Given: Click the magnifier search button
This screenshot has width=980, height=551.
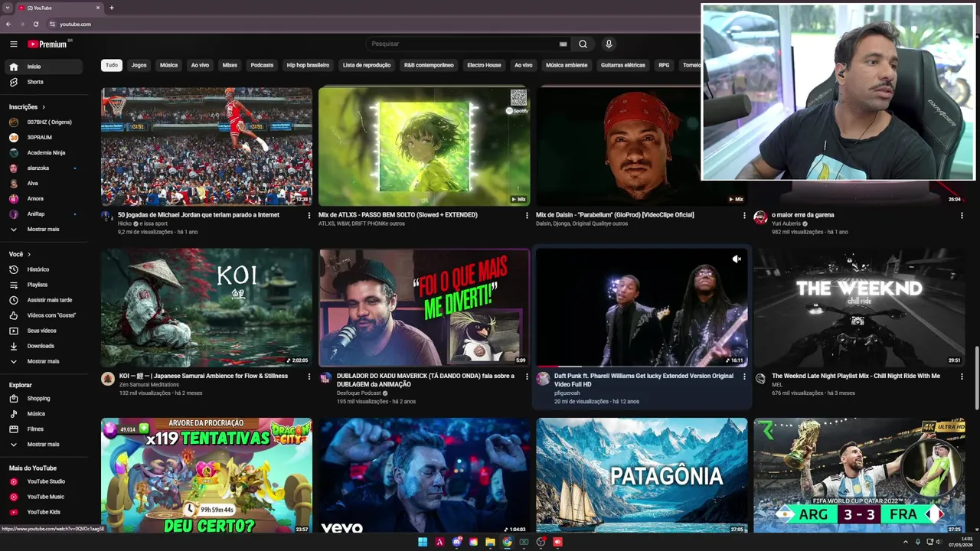Looking at the screenshot, I should point(583,44).
